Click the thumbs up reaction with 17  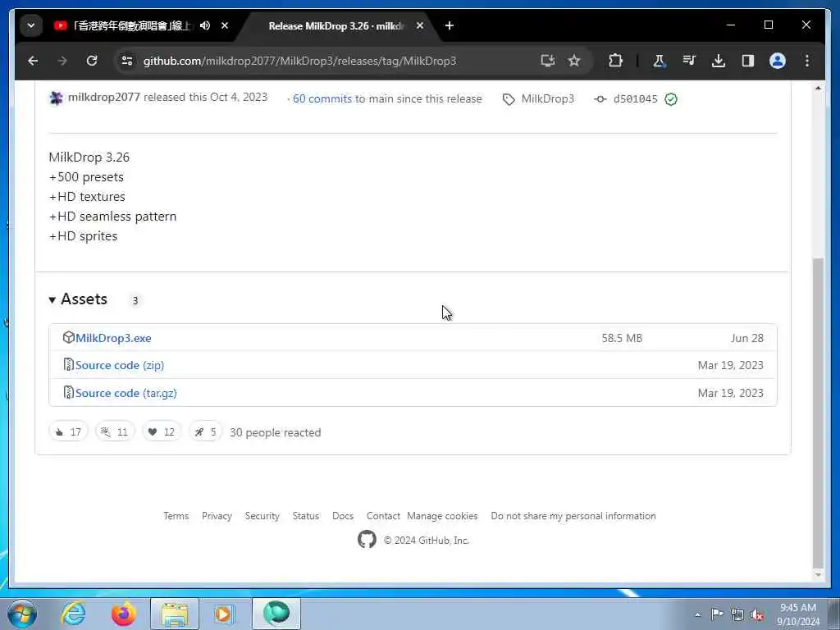pyautogui.click(x=68, y=431)
